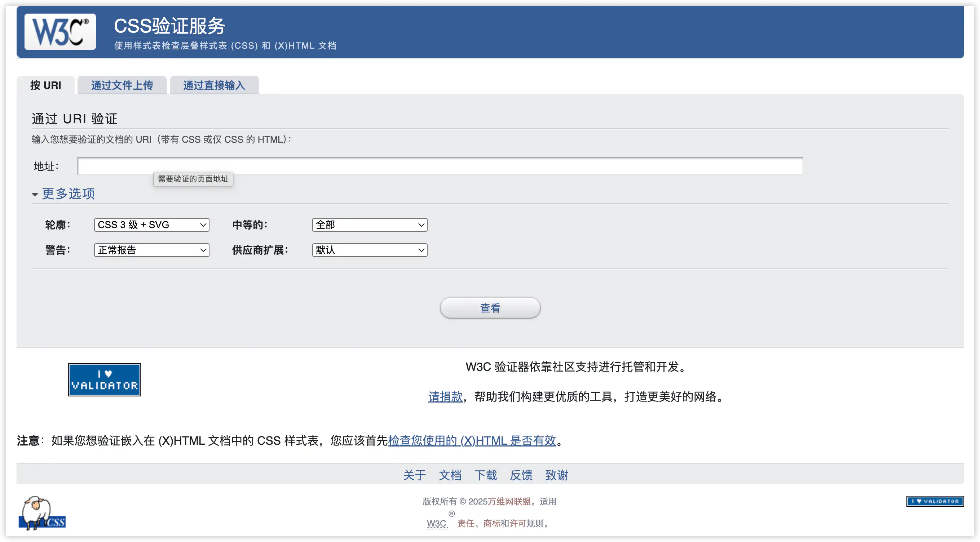This screenshot has height=542, width=980.
Task: Open the 警告 正常报告 dropdown
Action: tap(152, 250)
